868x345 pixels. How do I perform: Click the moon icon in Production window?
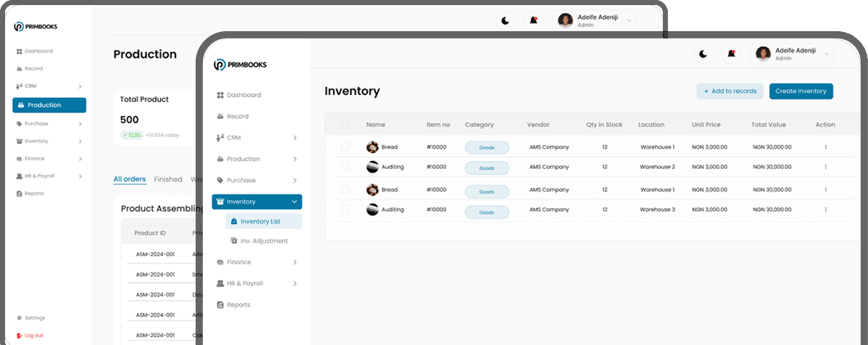tap(506, 20)
